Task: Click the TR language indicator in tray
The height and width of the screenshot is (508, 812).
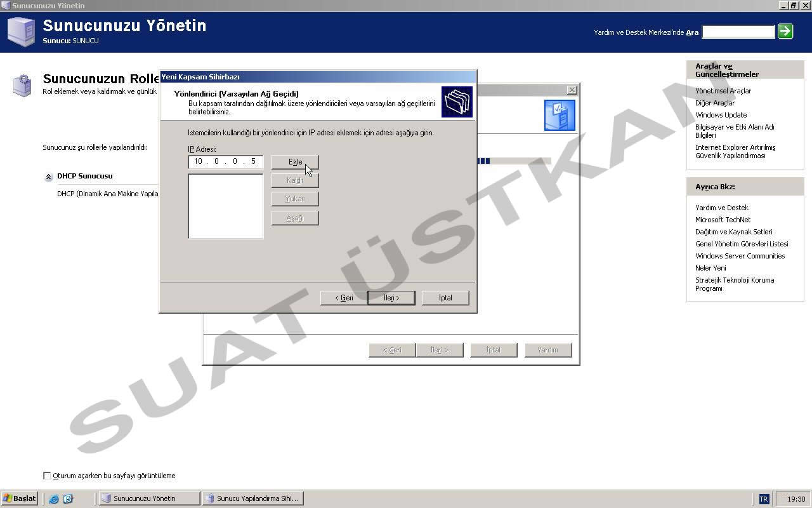Action: pos(764,499)
